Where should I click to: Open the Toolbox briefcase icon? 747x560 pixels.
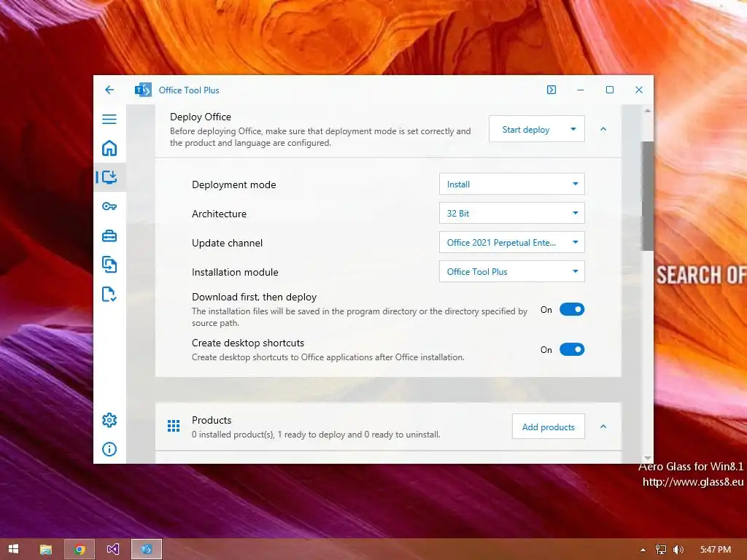coord(109,236)
